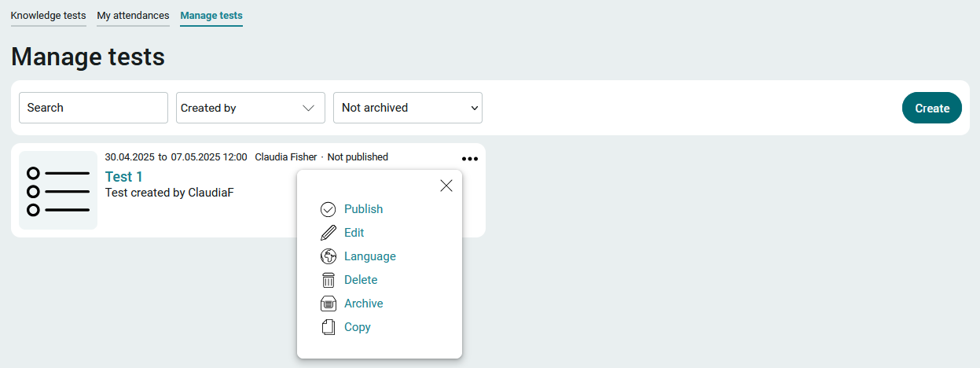Expand the Created by dropdown
Screen dimensions: 980x368
click(251, 108)
